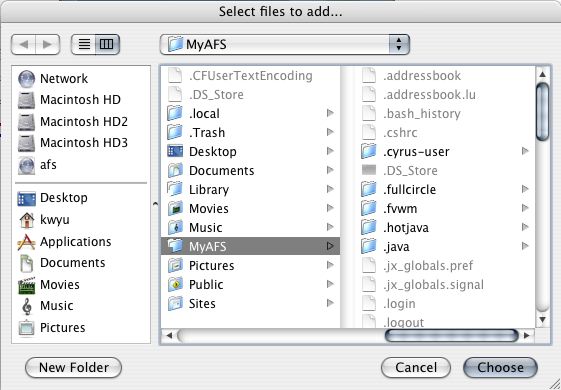Select Network icon in sidebar
Viewport: 561px width, 390px height.
click(26, 78)
